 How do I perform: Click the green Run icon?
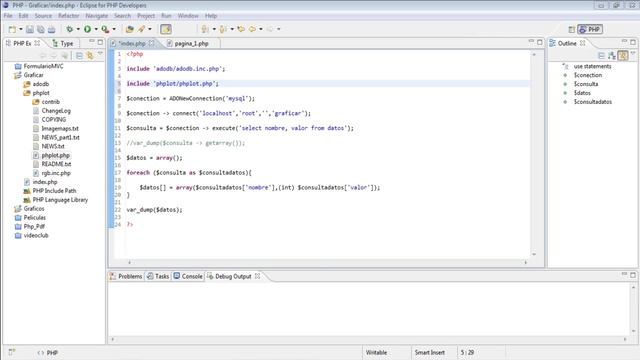pyautogui.click(x=87, y=29)
